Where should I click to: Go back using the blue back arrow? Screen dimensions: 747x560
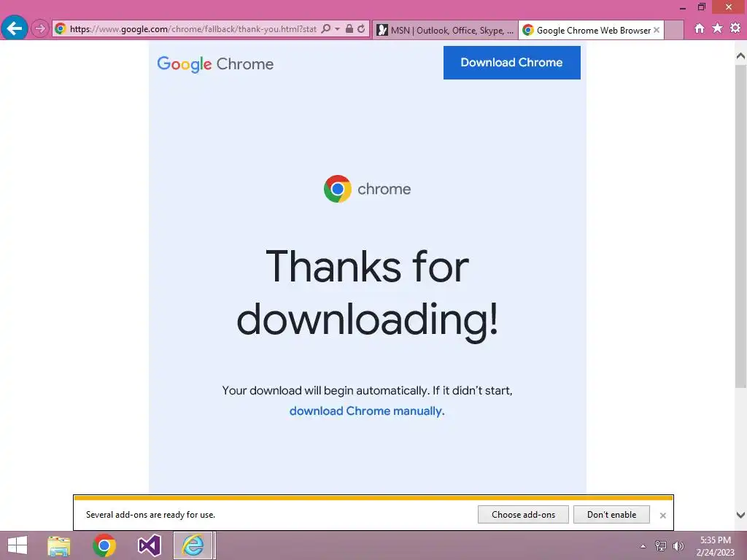point(15,28)
